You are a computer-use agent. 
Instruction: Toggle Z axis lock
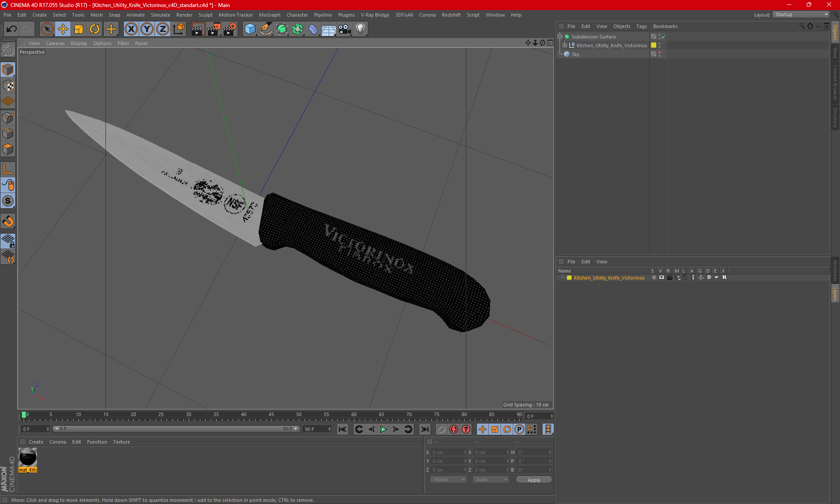pos(163,29)
